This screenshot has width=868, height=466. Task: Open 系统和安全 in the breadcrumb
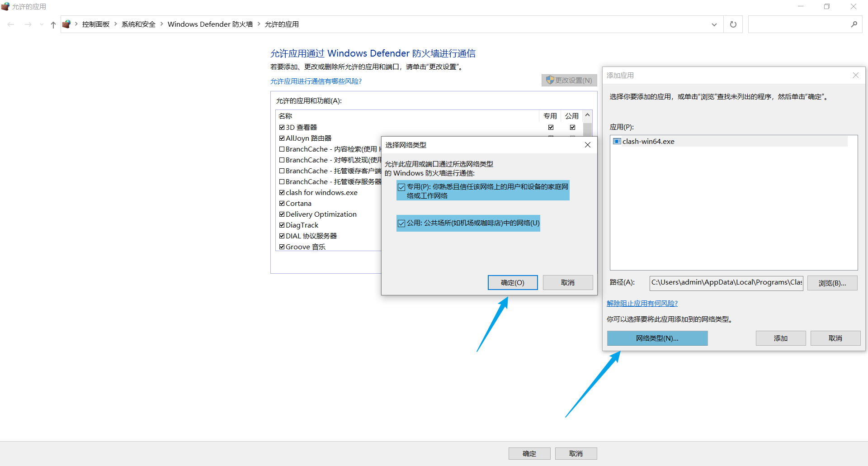tap(138, 24)
